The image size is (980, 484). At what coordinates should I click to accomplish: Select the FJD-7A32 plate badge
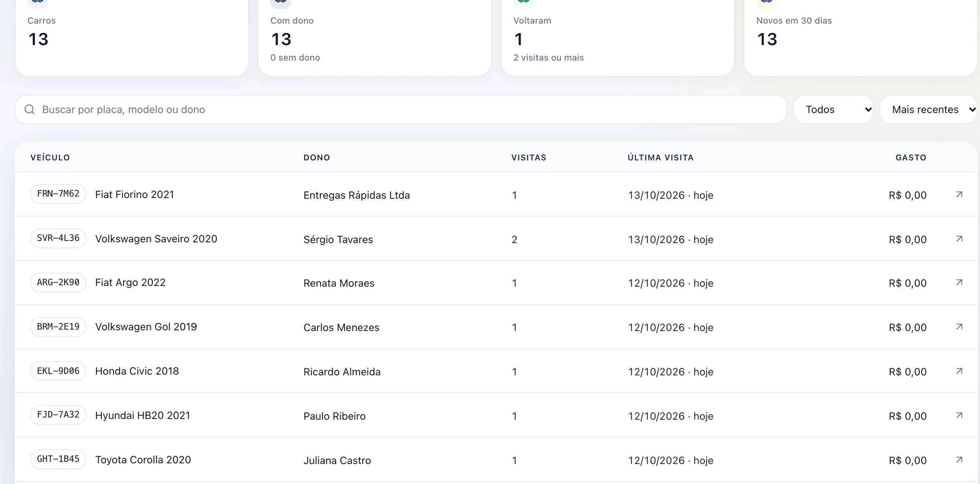[58, 415]
